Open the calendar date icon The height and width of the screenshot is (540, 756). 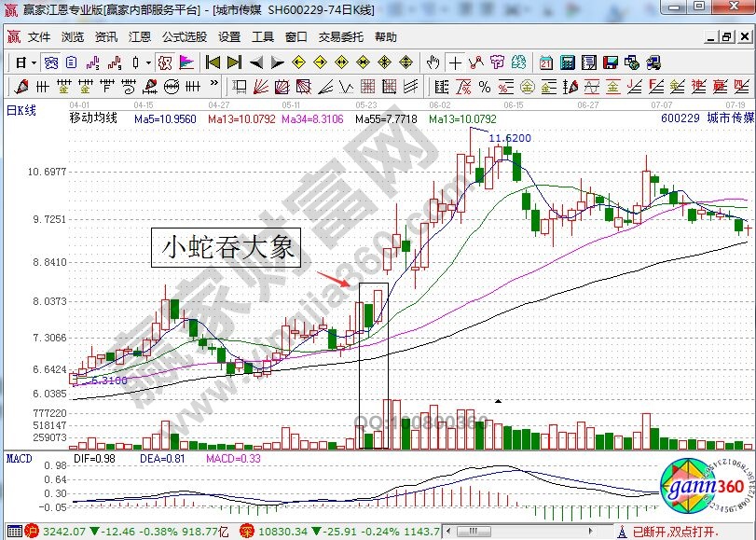(x=545, y=62)
